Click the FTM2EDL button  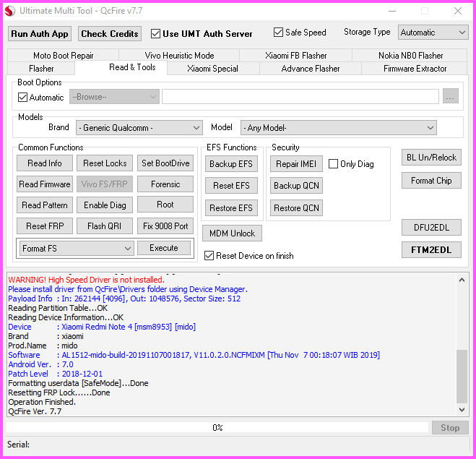click(x=431, y=249)
